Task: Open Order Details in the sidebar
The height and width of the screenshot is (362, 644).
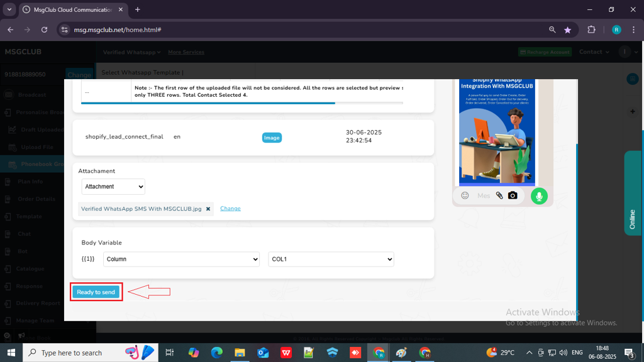Action: point(36,199)
